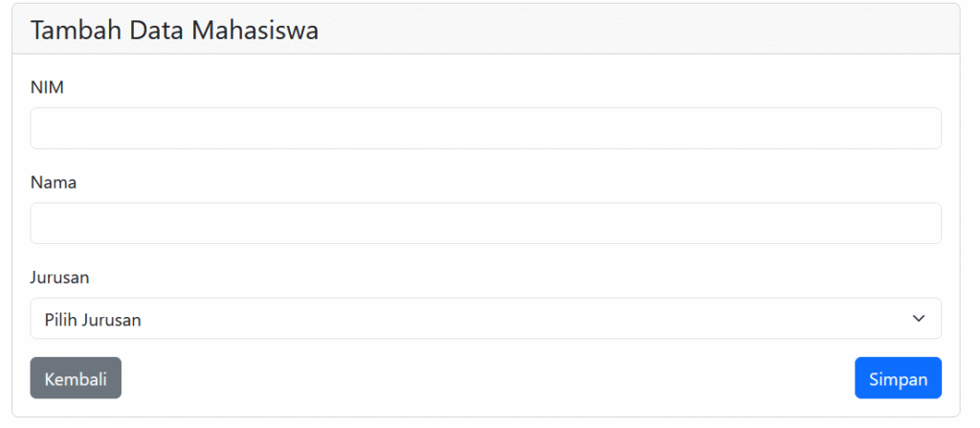Click the empty box under the NIM label

[485, 128]
